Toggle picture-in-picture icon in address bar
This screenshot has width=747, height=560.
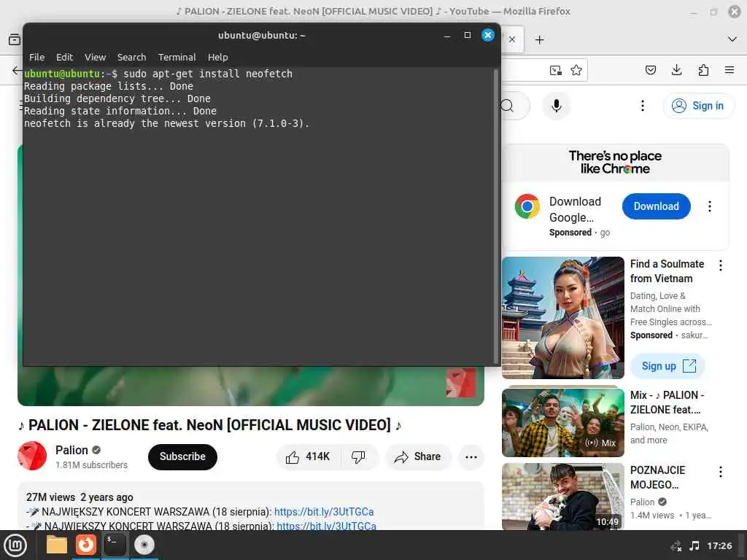point(555,71)
